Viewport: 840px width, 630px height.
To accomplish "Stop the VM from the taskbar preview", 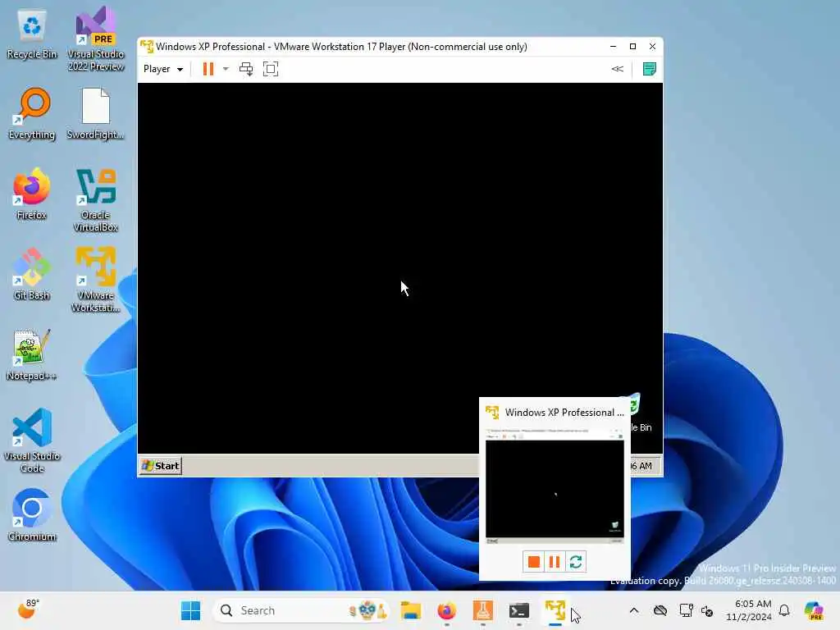I will click(x=533, y=561).
